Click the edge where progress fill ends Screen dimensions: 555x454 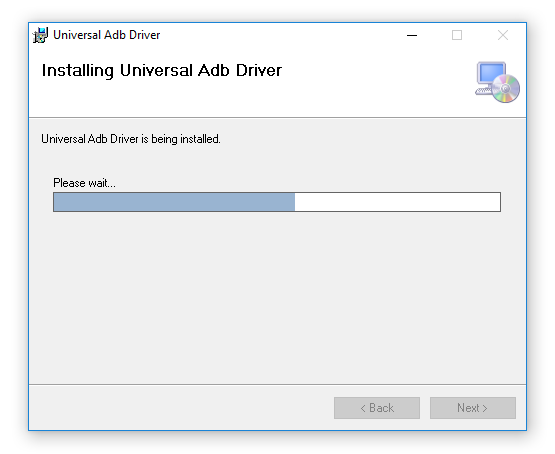click(295, 202)
